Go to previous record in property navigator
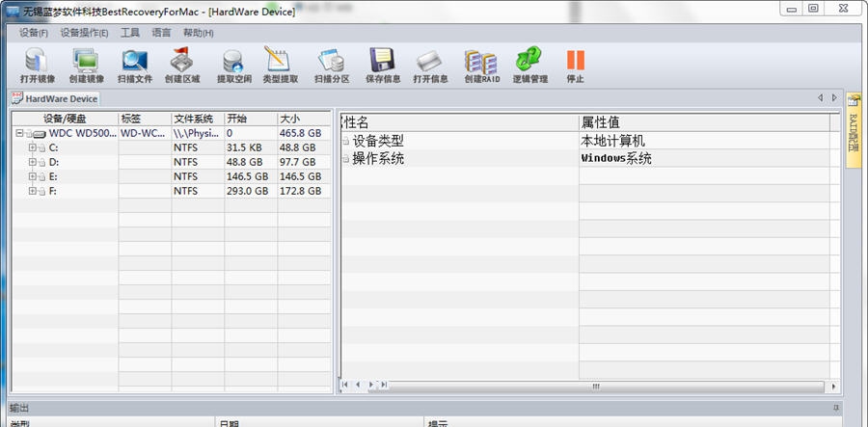Screen dimensions: 868x427 [x=358, y=385]
